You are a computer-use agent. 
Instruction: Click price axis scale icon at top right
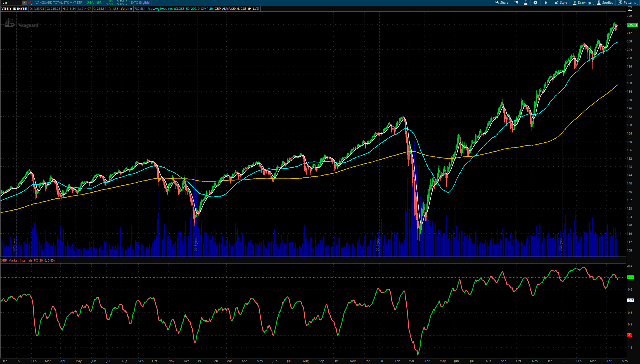630,9
